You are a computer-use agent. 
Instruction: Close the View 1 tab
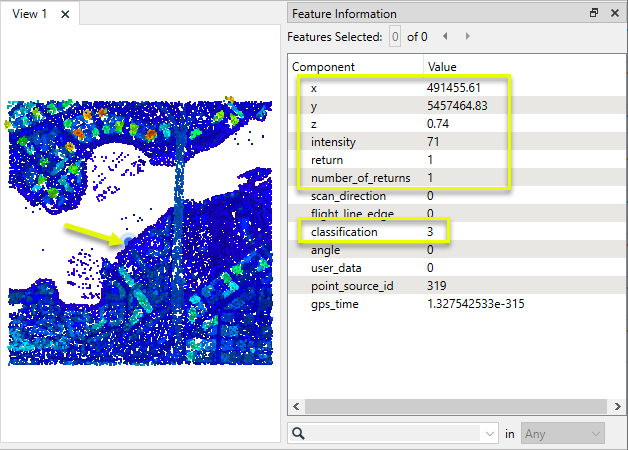coord(65,14)
